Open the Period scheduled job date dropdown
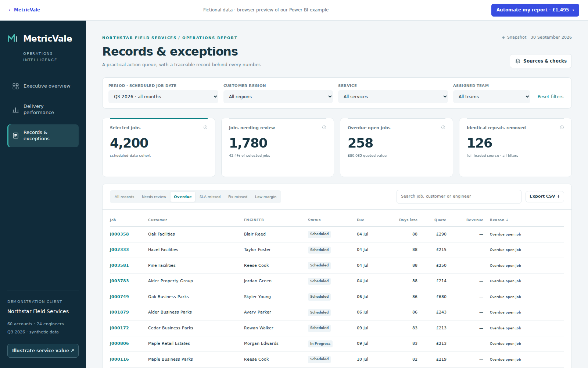This screenshot has width=588, height=368. [x=163, y=97]
